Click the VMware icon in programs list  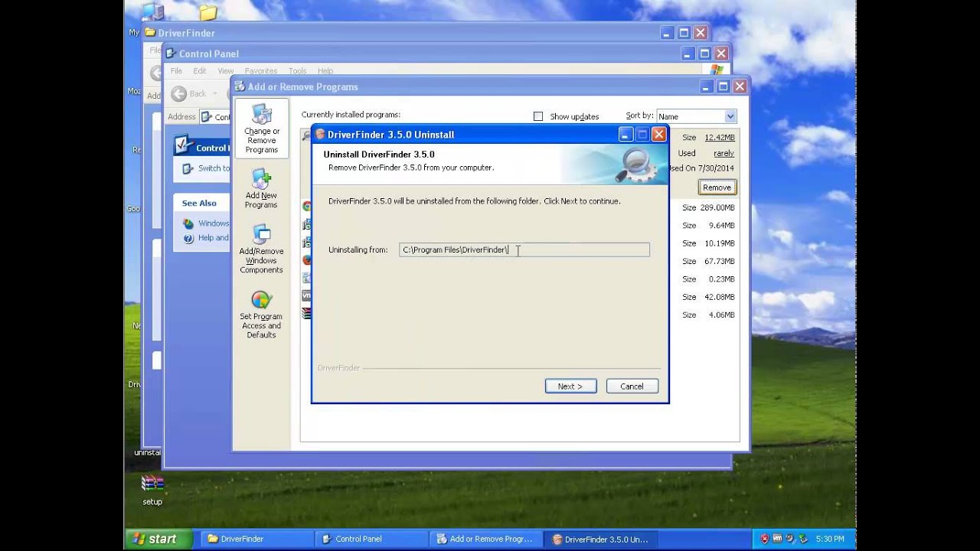pyautogui.click(x=306, y=295)
